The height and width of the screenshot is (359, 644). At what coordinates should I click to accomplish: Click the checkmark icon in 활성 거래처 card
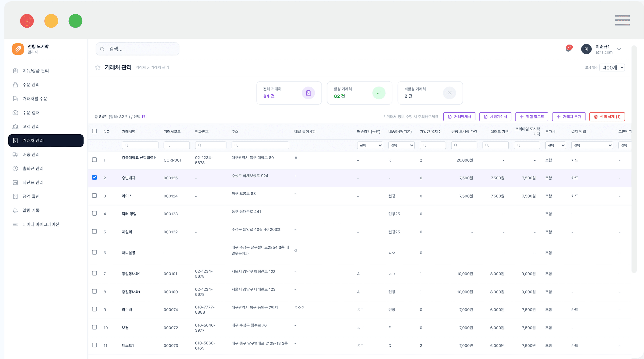[379, 93]
